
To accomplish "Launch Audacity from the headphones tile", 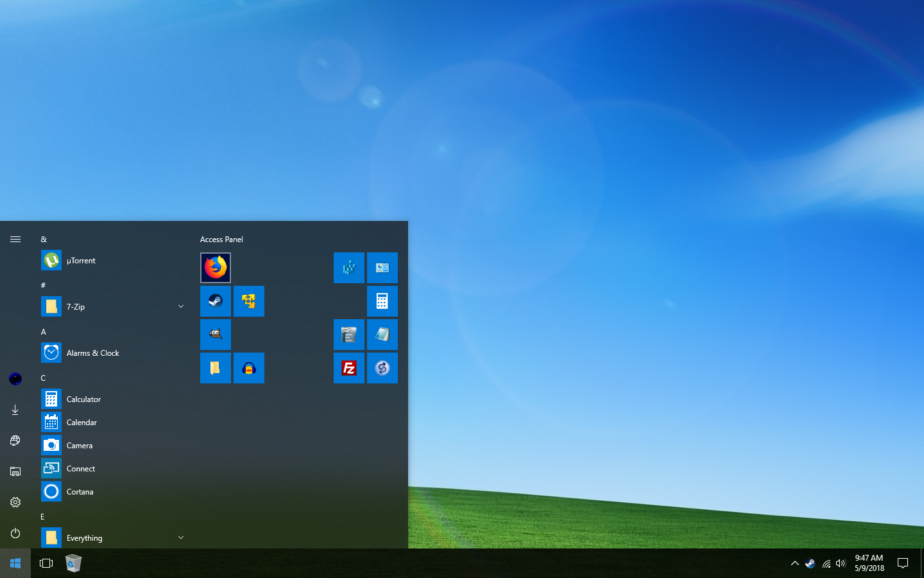I will tap(249, 368).
